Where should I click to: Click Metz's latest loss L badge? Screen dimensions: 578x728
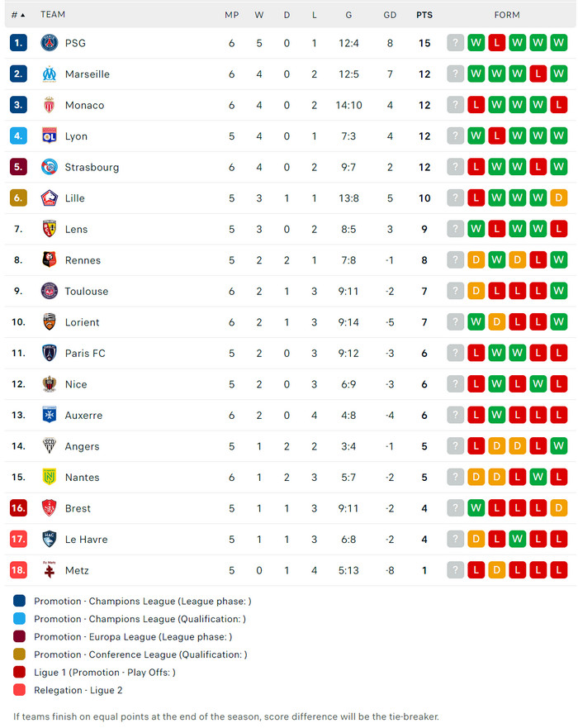(559, 570)
